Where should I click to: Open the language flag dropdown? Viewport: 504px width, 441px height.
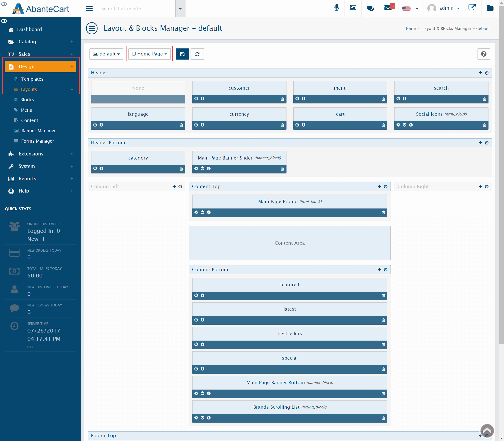pos(410,8)
